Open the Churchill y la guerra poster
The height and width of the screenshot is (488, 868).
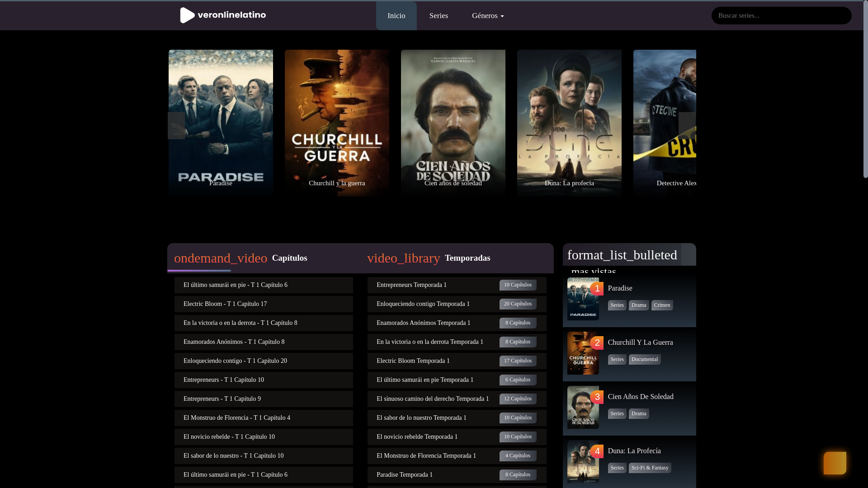pos(337,123)
